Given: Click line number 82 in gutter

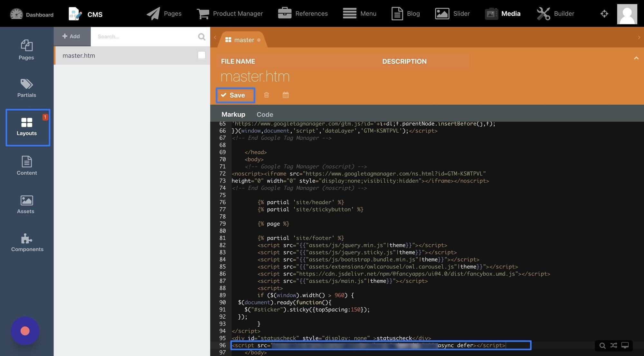Looking at the screenshot, I should (222, 245).
